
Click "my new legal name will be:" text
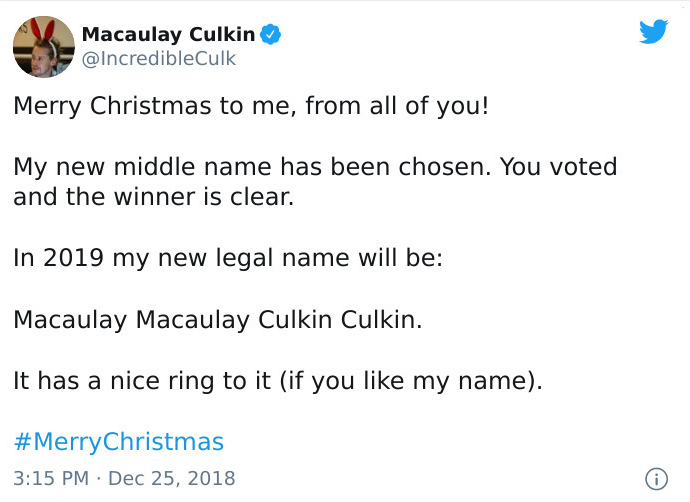[280, 257]
